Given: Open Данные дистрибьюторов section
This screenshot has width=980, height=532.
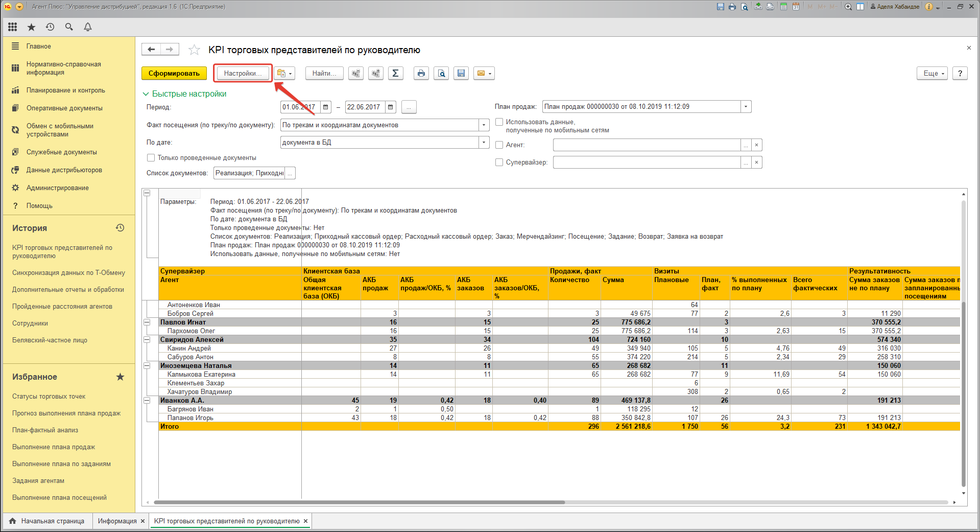Looking at the screenshot, I should click(x=64, y=170).
